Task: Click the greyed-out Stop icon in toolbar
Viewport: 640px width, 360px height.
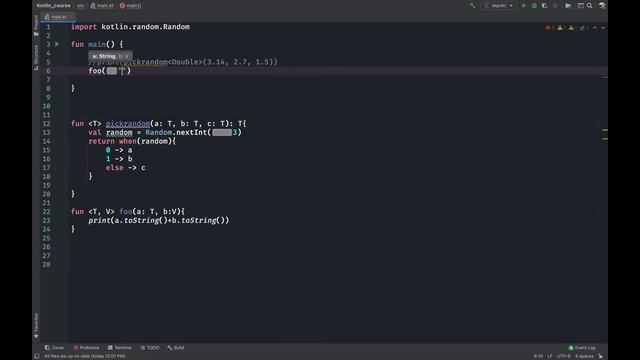Action: click(555, 6)
